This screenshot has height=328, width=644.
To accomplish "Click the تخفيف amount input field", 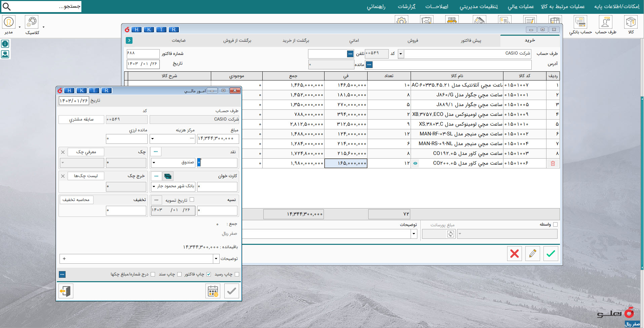I will (x=126, y=210).
